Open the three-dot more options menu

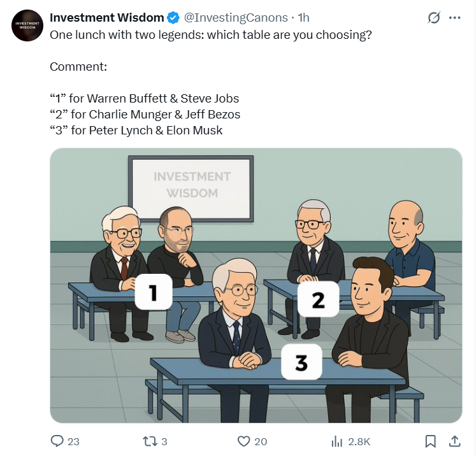454,18
